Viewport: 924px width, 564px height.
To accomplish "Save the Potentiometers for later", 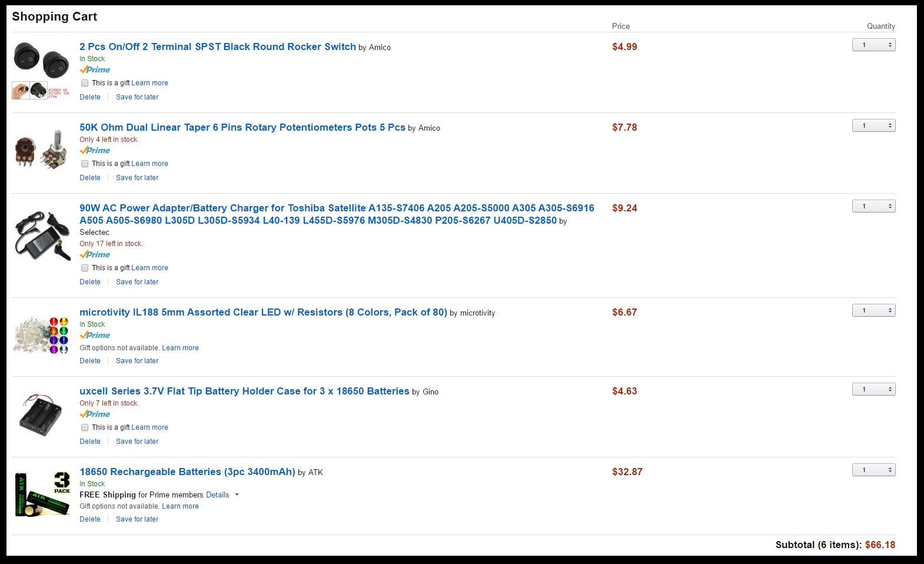I will tap(137, 178).
